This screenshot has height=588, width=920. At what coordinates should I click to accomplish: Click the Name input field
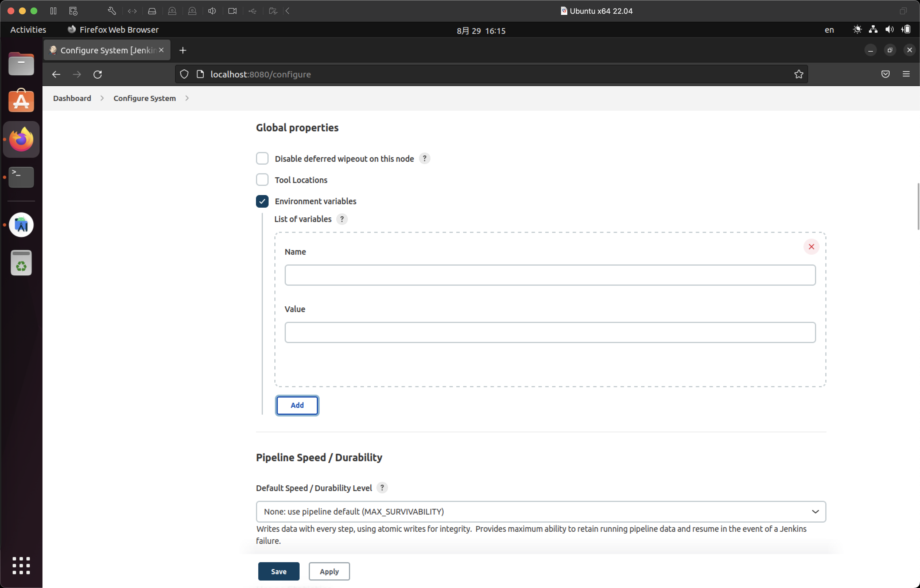pos(550,274)
